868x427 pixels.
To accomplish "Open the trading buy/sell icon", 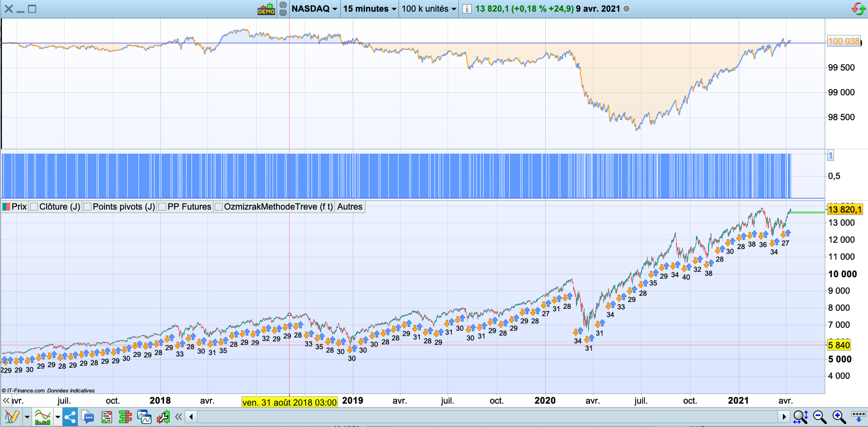I will [x=163, y=417].
